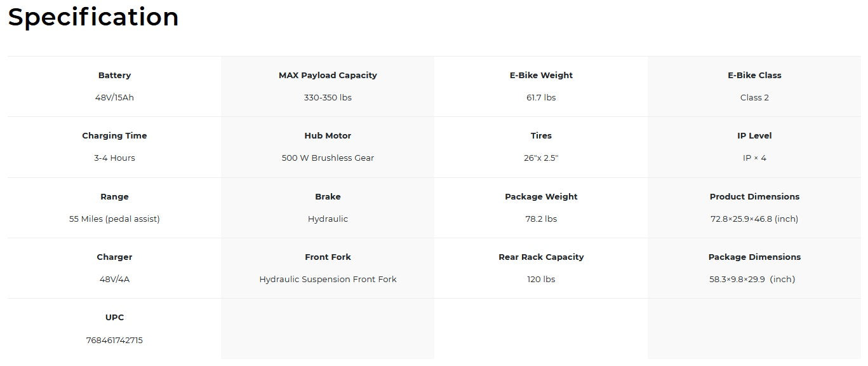
Task: Select the Class 2 value
Action: (x=754, y=97)
